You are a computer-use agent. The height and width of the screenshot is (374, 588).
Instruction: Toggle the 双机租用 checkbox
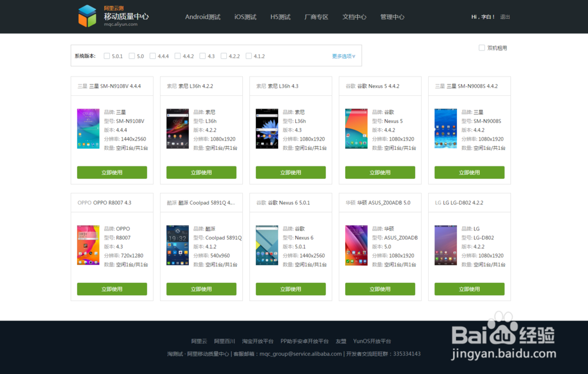point(482,48)
